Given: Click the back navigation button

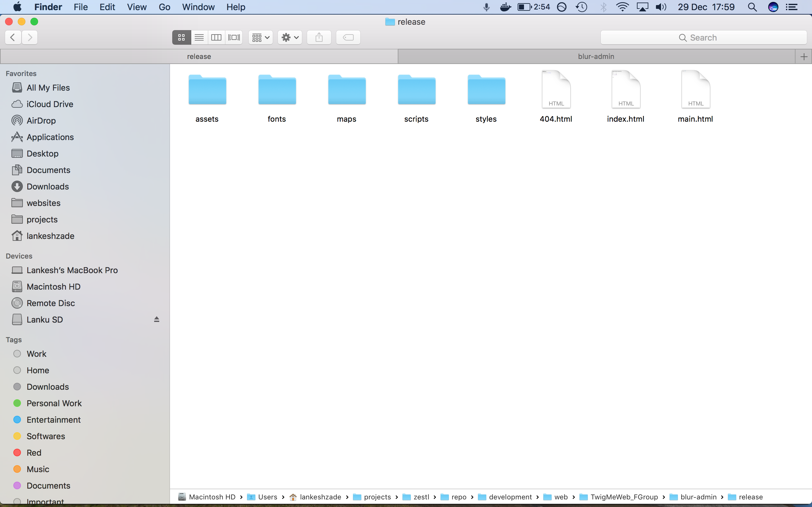Looking at the screenshot, I should [13, 37].
